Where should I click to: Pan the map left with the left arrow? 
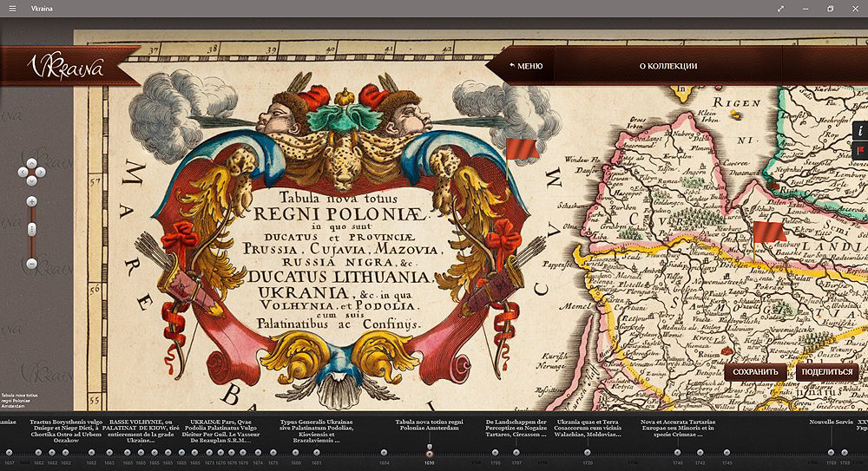click(x=23, y=172)
